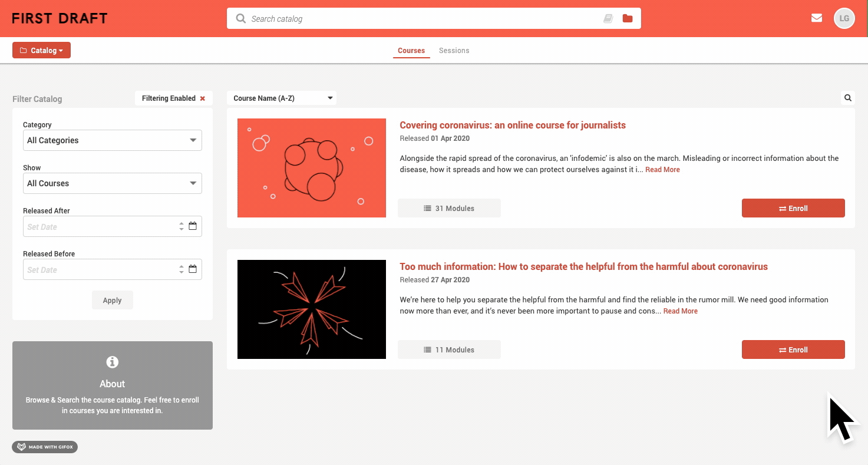Open Covering coronavirus course title link
The width and height of the screenshot is (868, 465).
tap(513, 125)
